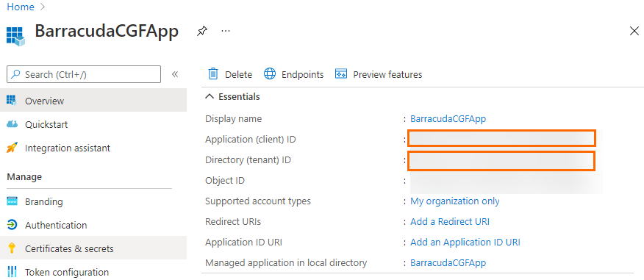
Task: Click the Application ID URI label
Action: (243, 243)
